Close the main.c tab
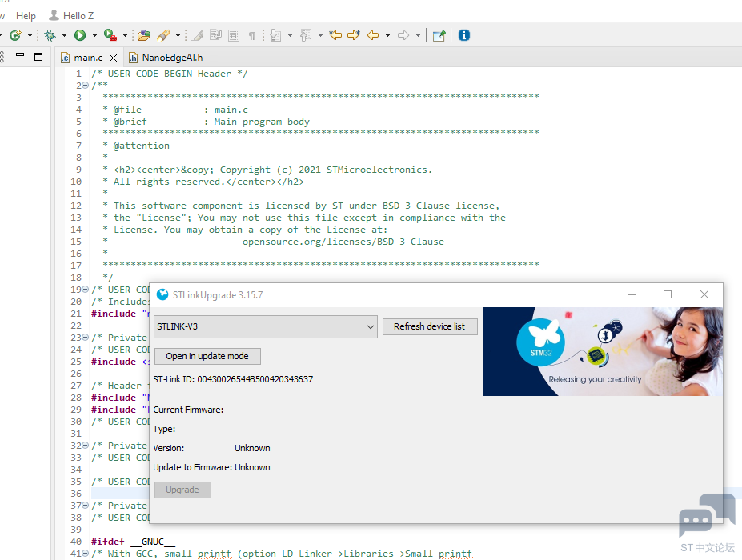 pyautogui.click(x=113, y=58)
